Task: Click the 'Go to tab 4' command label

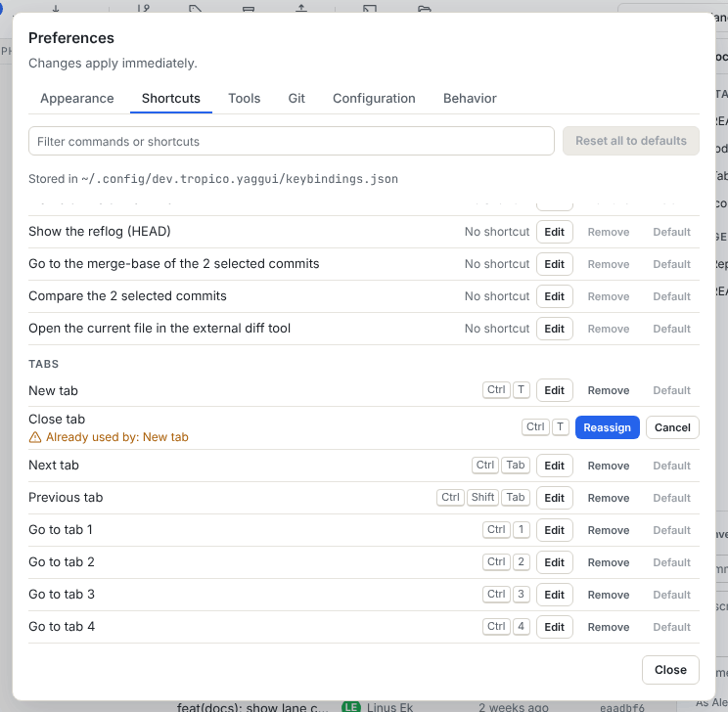Action: 62,627
